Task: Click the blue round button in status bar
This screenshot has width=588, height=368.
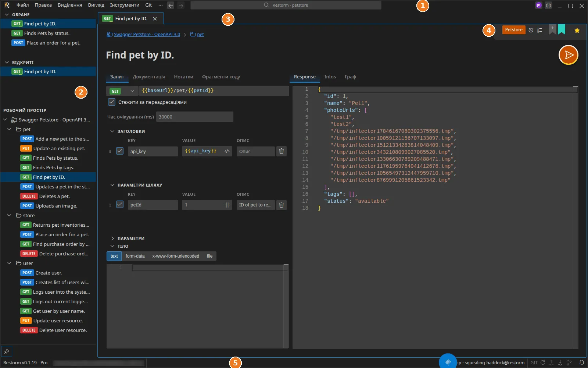Action: (448, 362)
